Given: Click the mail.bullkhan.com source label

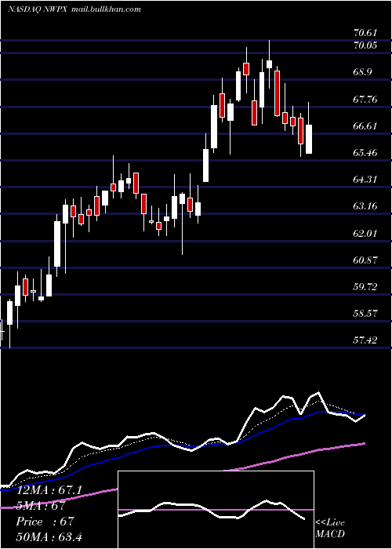Looking at the screenshot, I should pyautogui.click(x=107, y=9).
